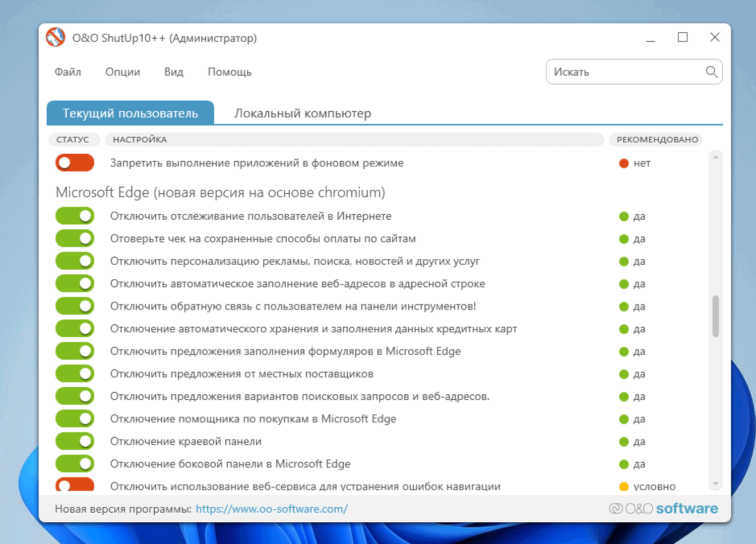Screen dimensions: 756x544
Task: Click the yellow dot beside 'условно' recommendation
Action: pos(623,487)
